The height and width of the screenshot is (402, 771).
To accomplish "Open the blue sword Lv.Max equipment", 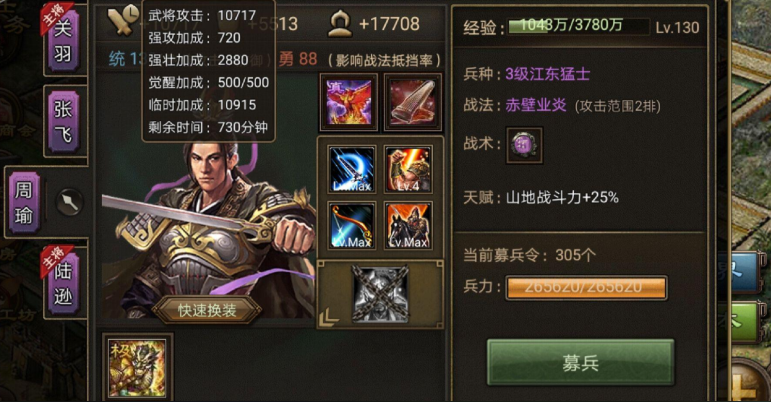I will tap(351, 169).
